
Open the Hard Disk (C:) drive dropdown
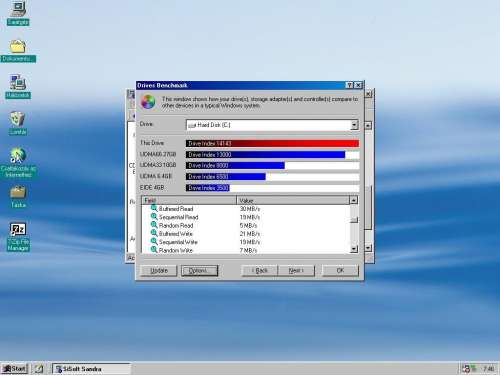coord(354,125)
